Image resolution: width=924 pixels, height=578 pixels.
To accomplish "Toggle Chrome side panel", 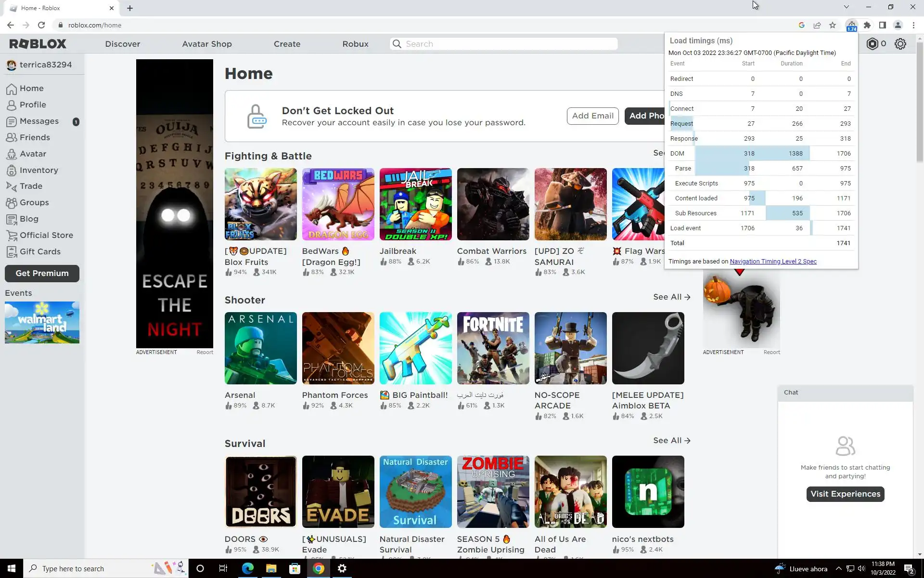I will click(x=882, y=25).
